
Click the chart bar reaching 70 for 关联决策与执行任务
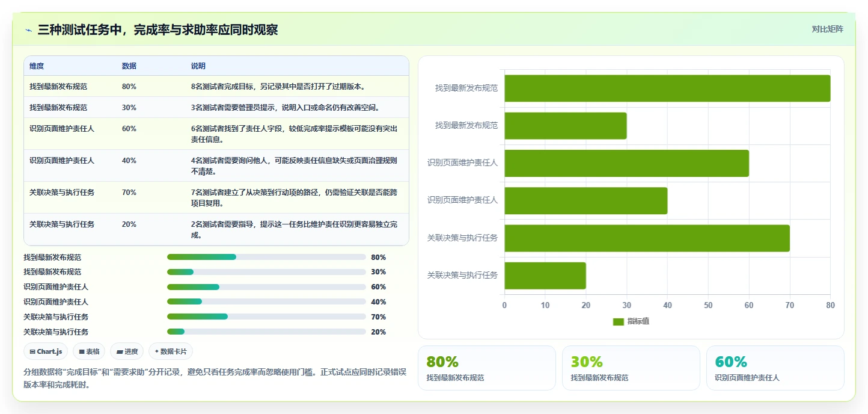tap(647, 238)
